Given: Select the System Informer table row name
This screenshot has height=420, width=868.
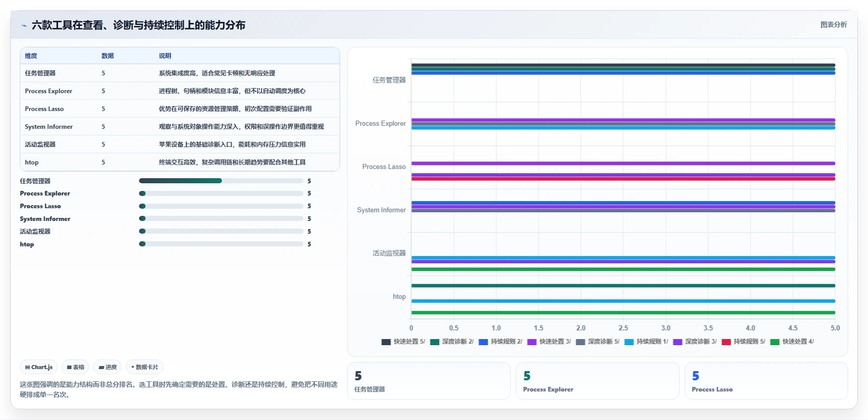Looking at the screenshot, I should [x=49, y=127].
